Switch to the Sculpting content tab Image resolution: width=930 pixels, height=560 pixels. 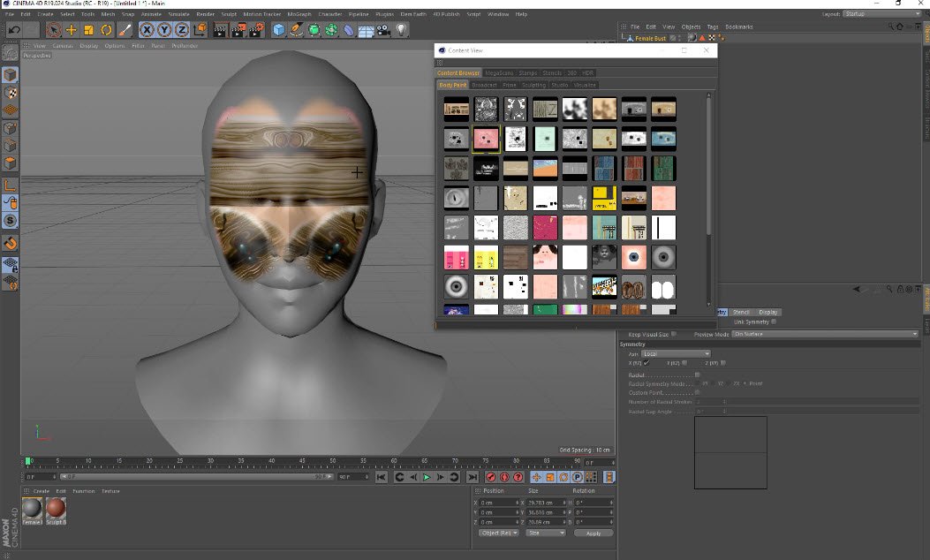pos(533,86)
